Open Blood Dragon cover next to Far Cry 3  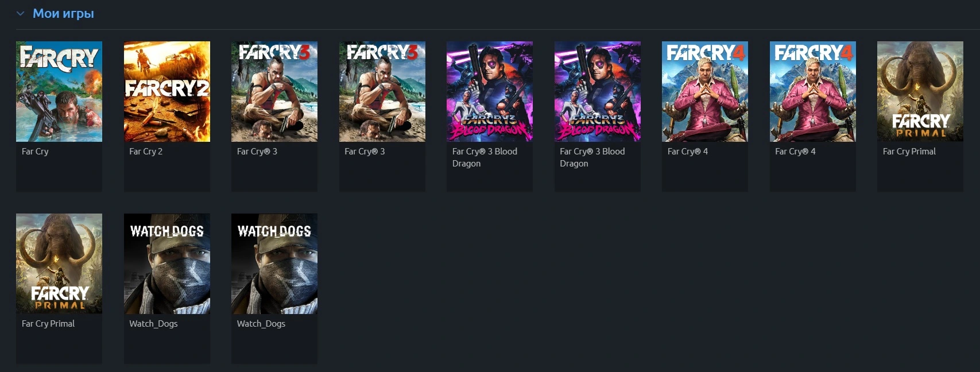point(490,91)
